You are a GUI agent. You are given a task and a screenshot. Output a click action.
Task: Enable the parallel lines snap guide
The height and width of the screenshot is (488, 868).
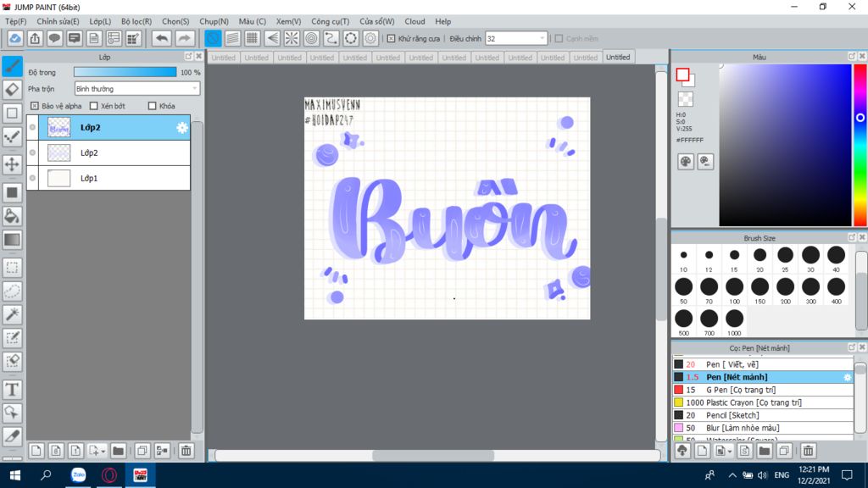coord(232,38)
